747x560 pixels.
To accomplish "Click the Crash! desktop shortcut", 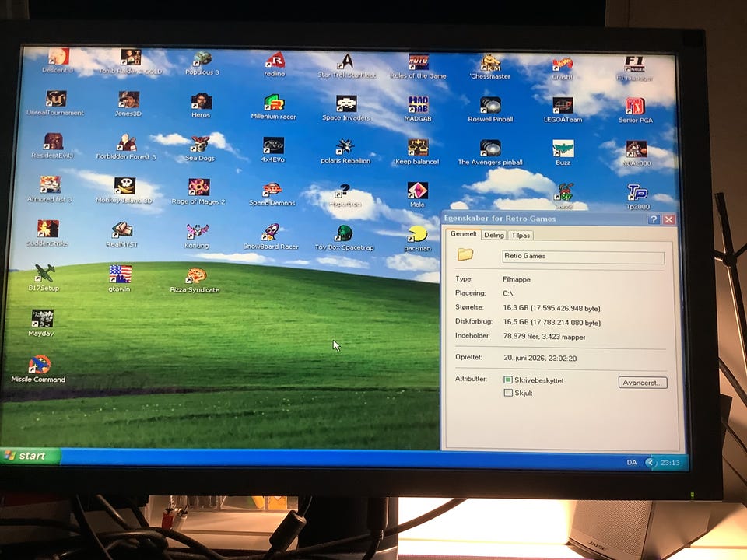I will click(x=563, y=63).
